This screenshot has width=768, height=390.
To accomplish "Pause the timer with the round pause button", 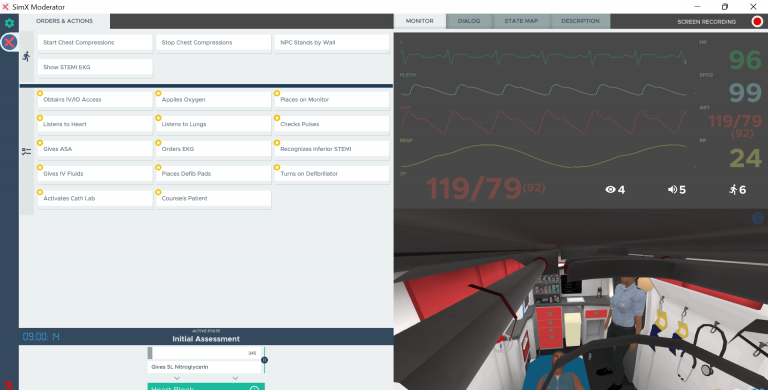I will point(264,360).
